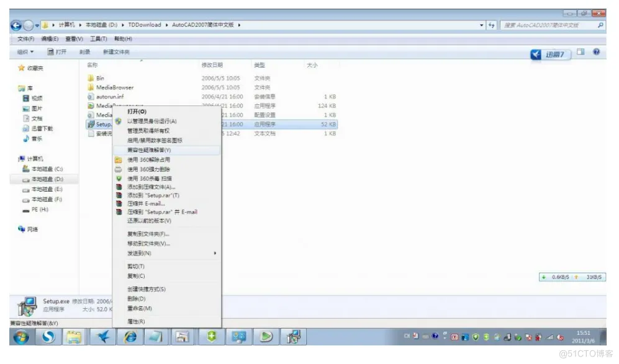Open the 文档 library
Image resolution: width=619 pixels, height=364 pixels.
[x=32, y=118]
